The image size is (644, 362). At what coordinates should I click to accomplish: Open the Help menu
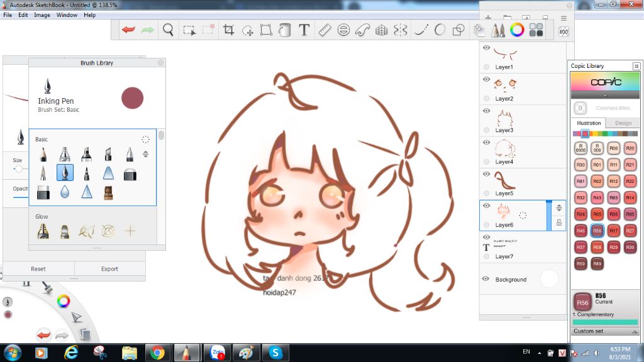click(x=89, y=15)
